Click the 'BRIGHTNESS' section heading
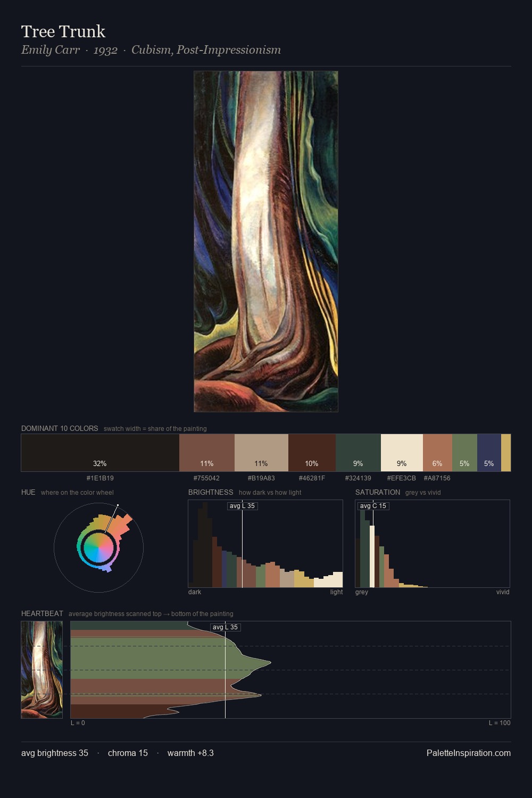Viewport: 532px width, 798px height. [211, 492]
